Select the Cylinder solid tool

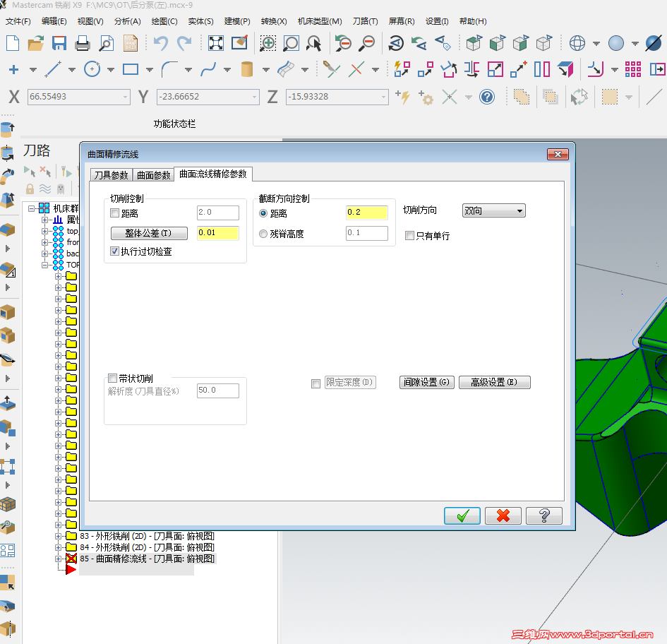coord(247,69)
